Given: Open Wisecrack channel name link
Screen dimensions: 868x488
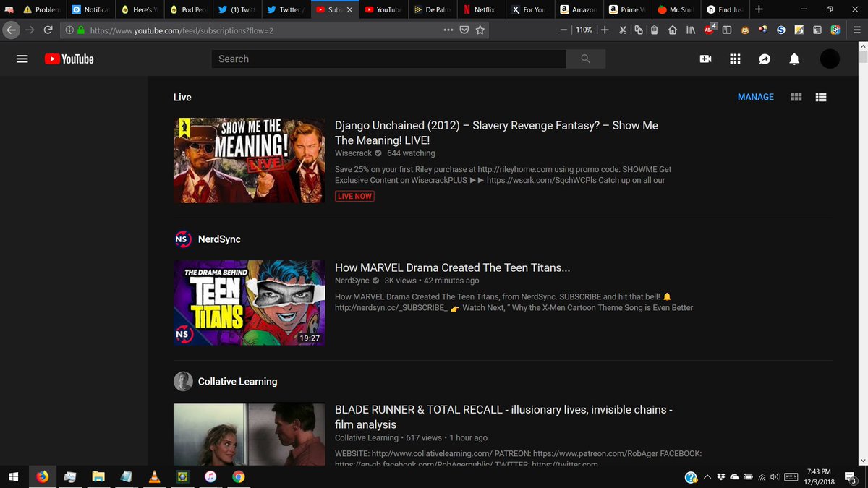Looking at the screenshot, I should point(353,153).
